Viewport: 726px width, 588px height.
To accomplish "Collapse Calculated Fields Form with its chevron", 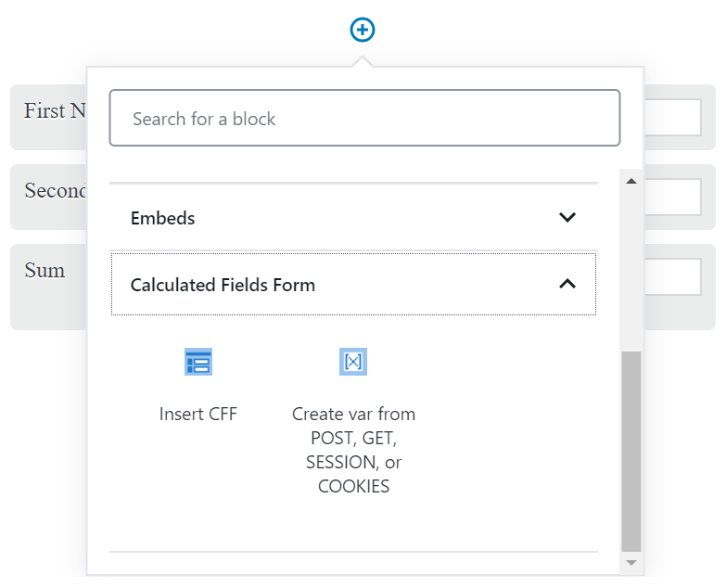I will click(567, 285).
